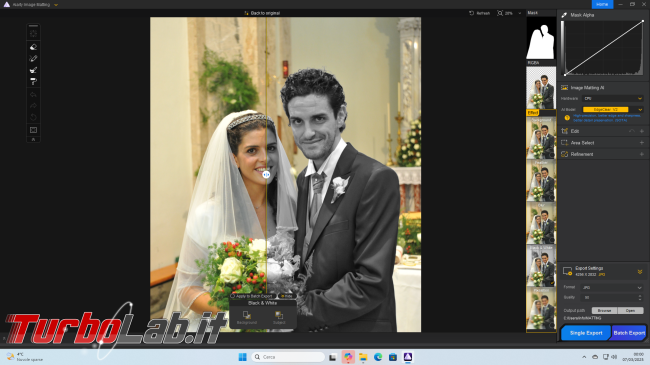Click the Image Matting AI panel icon
This screenshot has height=365, width=650.
coord(564,88)
